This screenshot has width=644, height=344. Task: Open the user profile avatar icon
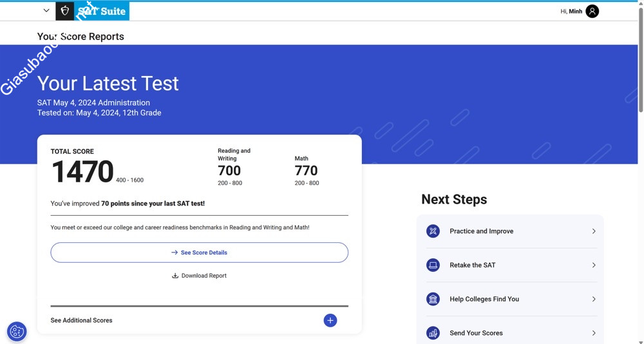592,11
